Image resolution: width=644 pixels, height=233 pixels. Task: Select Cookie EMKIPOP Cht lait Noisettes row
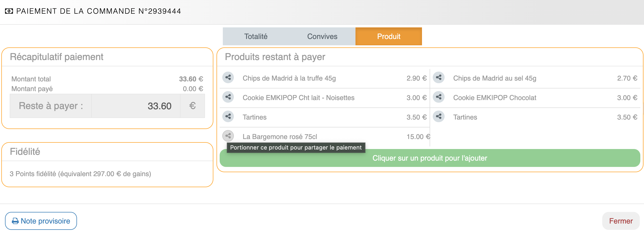298,98
